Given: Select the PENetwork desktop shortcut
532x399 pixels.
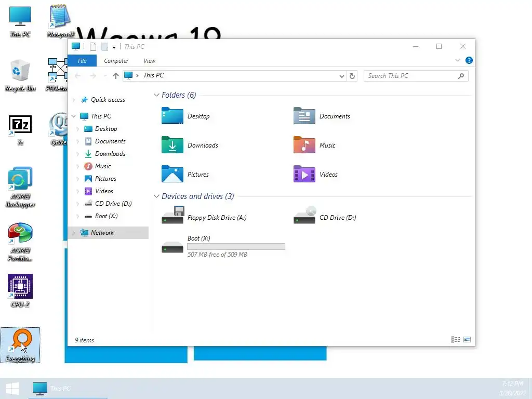Looking at the screenshot, I should point(57,75).
